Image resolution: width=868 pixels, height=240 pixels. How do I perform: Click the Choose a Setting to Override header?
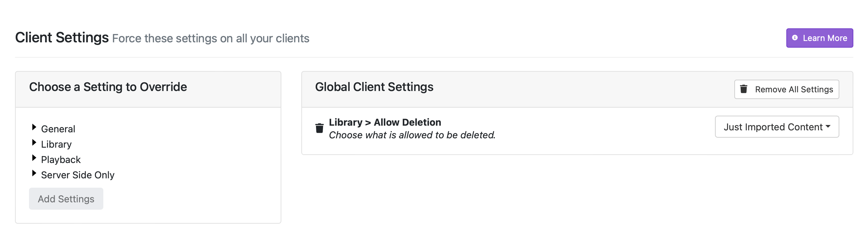(x=107, y=86)
